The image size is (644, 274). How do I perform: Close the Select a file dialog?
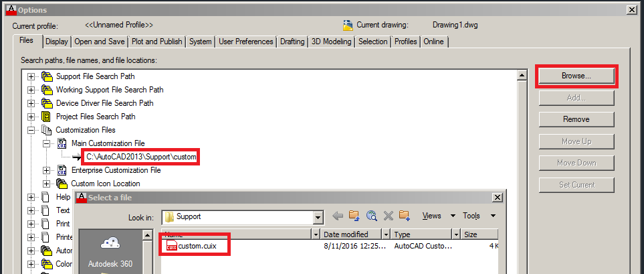(x=498, y=198)
